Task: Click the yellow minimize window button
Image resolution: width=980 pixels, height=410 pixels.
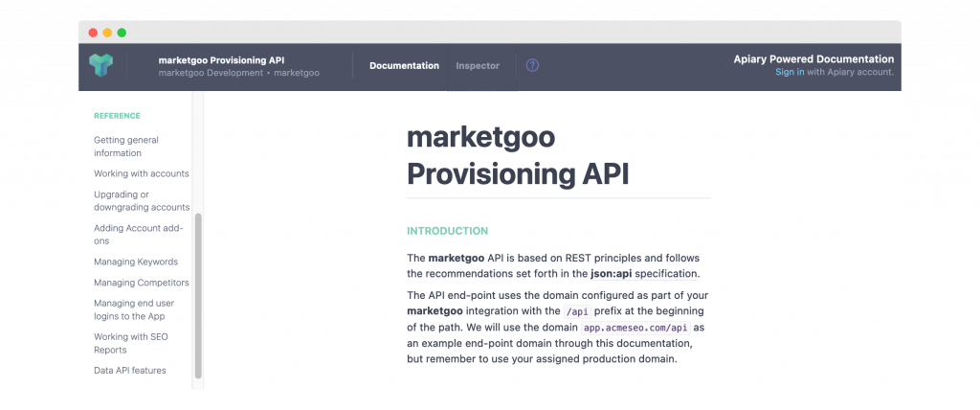Action: tap(107, 33)
